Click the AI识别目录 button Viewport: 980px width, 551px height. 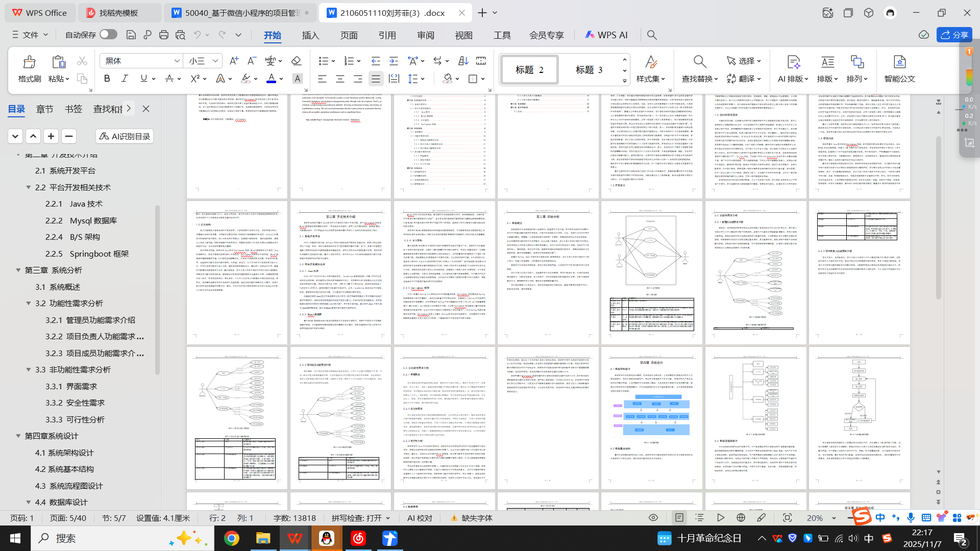point(125,136)
